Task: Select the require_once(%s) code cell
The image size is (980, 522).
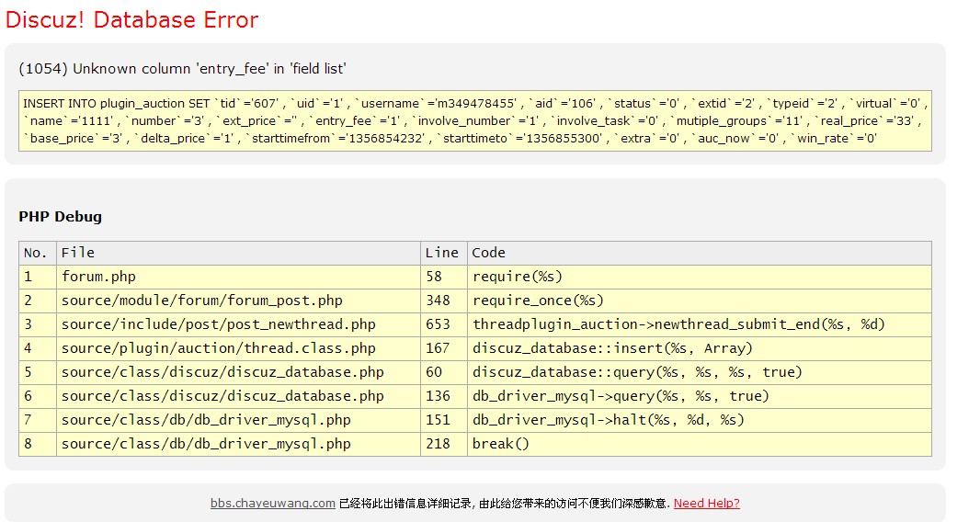Action: (700, 301)
